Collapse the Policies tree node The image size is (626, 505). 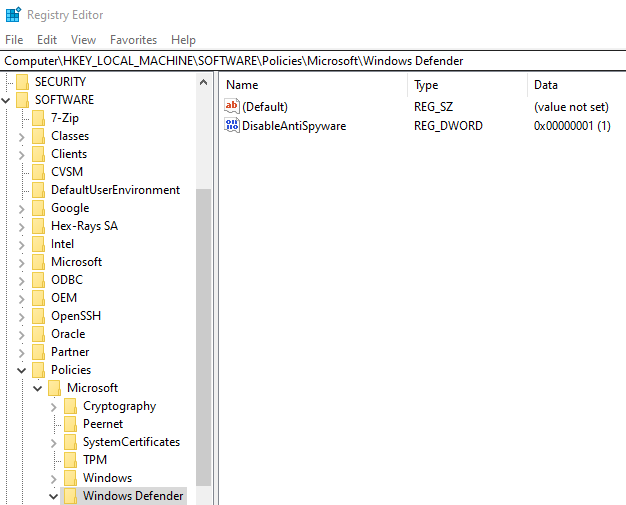(x=23, y=370)
